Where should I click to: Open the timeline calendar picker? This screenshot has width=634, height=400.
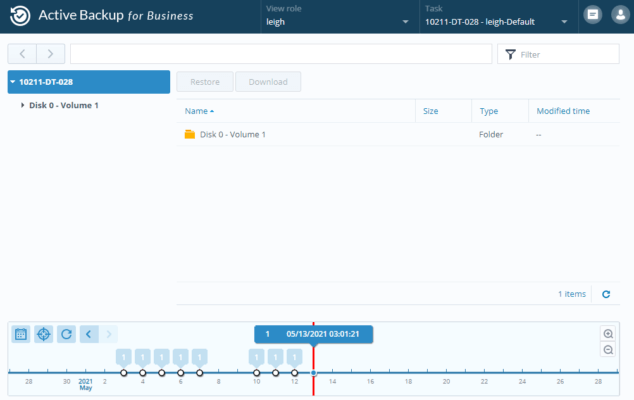[21, 334]
